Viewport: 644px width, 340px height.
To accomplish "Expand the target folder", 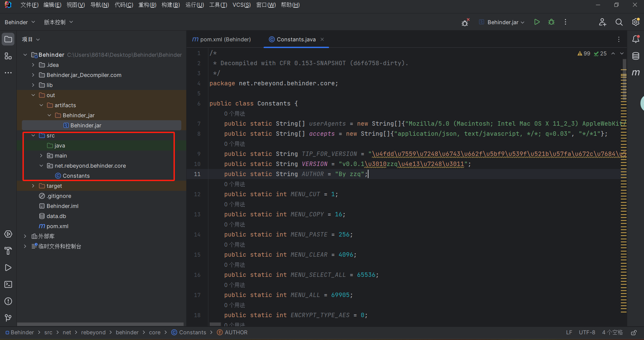I will click(x=33, y=186).
